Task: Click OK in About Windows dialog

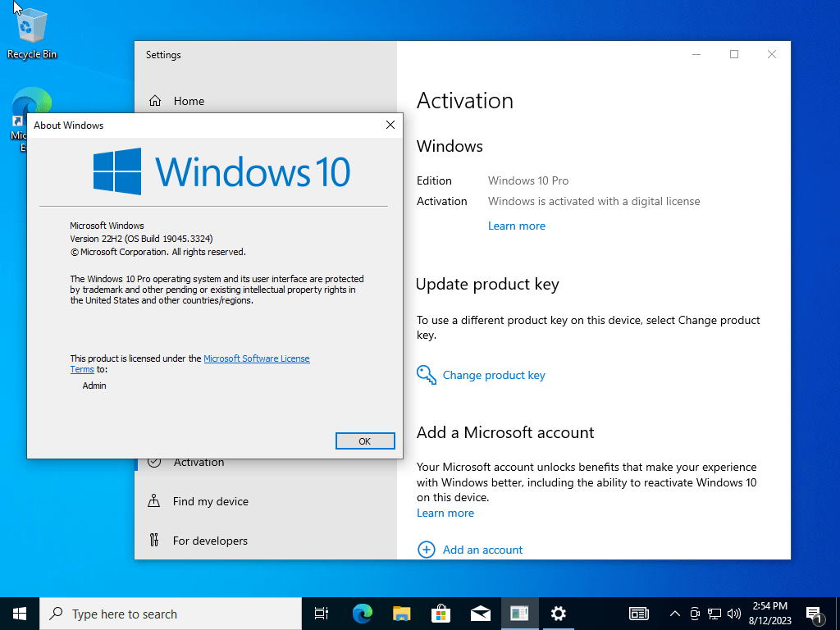Action: [x=365, y=441]
